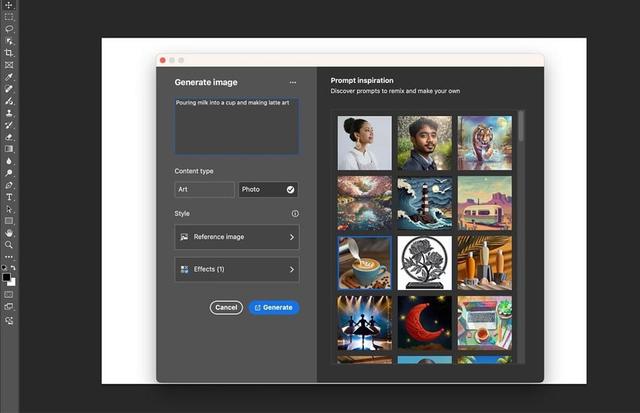The width and height of the screenshot is (640, 413).
Task: Click the Style info icon
Action: coord(295,213)
